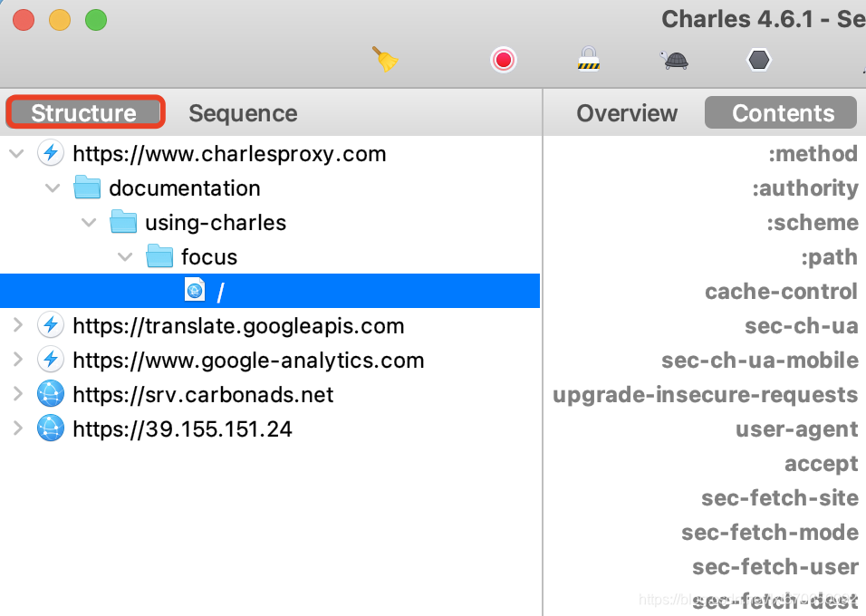
Task: Click the globe icon beside srv.carbonads.net
Action: point(51,394)
